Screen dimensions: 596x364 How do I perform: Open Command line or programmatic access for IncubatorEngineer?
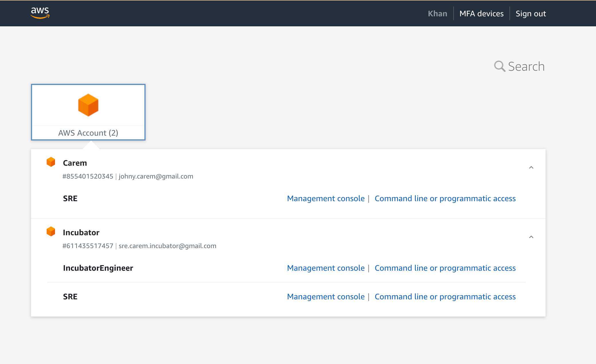click(x=445, y=268)
